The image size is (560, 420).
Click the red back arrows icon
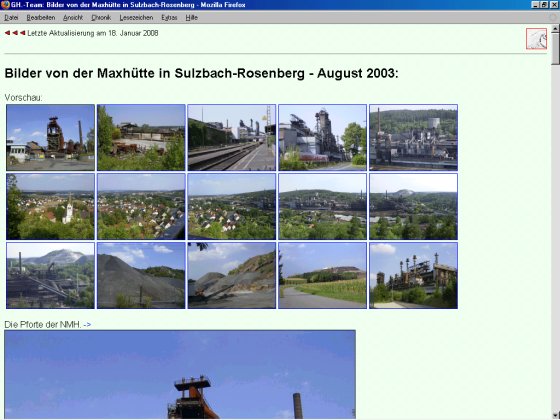(x=15, y=33)
